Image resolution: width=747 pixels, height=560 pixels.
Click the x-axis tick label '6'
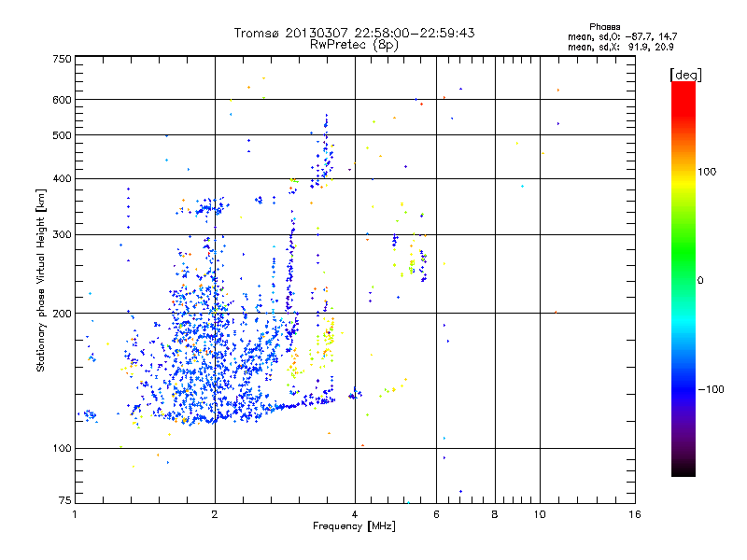click(436, 514)
